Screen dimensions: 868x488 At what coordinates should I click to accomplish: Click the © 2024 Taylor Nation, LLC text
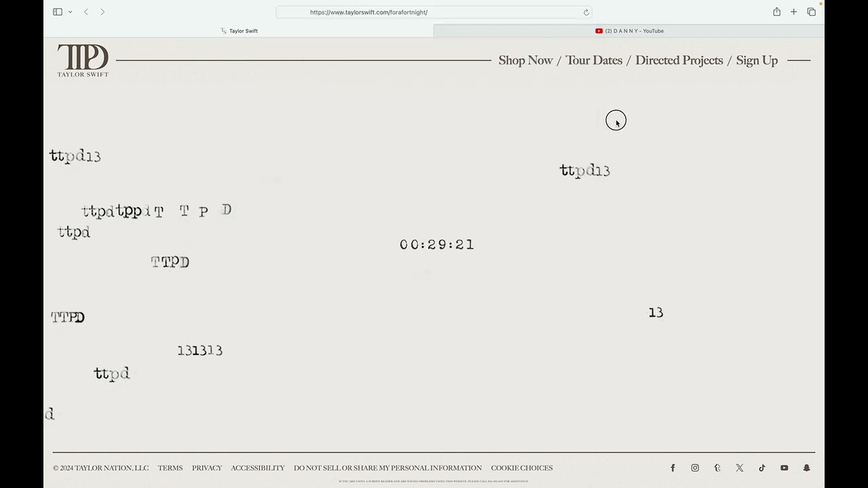pyautogui.click(x=100, y=468)
